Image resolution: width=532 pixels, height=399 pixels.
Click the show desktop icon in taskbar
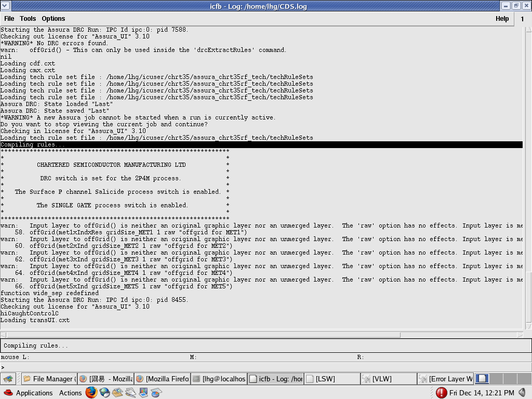point(8,379)
